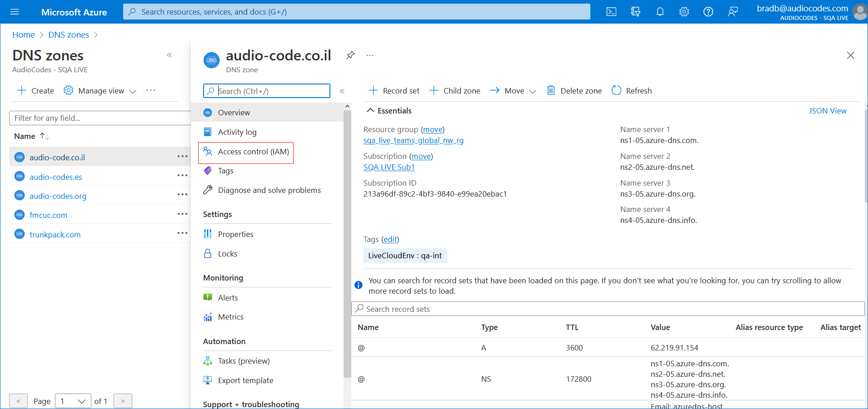Expand the Manage view dropdown

point(100,91)
